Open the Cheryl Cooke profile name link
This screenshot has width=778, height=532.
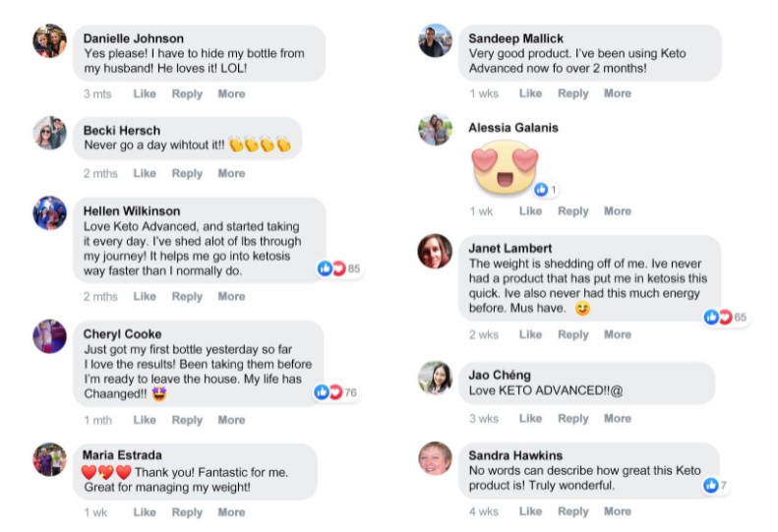click(x=123, y=334)
